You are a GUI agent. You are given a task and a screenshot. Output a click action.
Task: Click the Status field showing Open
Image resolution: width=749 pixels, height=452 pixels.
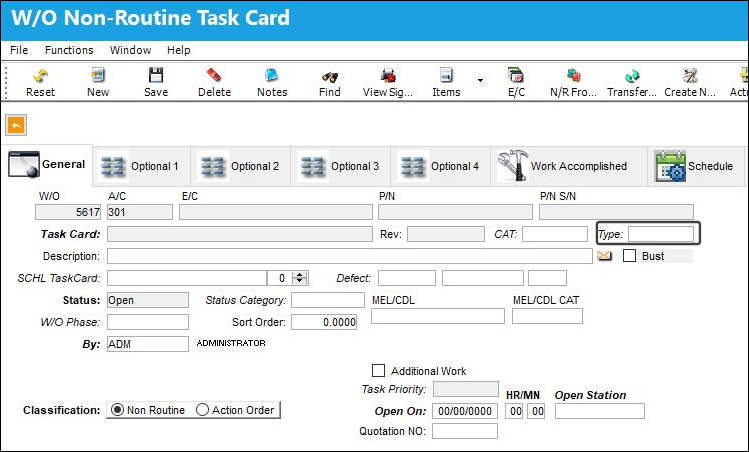coord(148,300)
